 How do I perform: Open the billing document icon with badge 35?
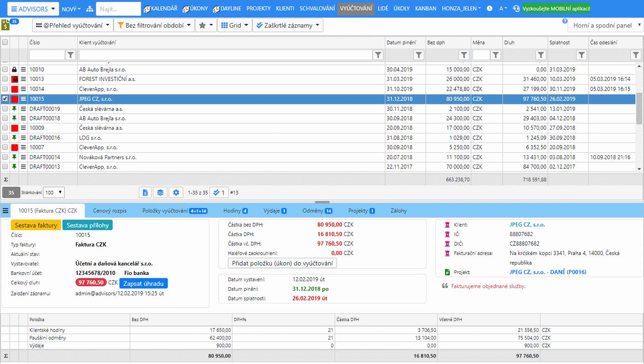coord(6,25)
